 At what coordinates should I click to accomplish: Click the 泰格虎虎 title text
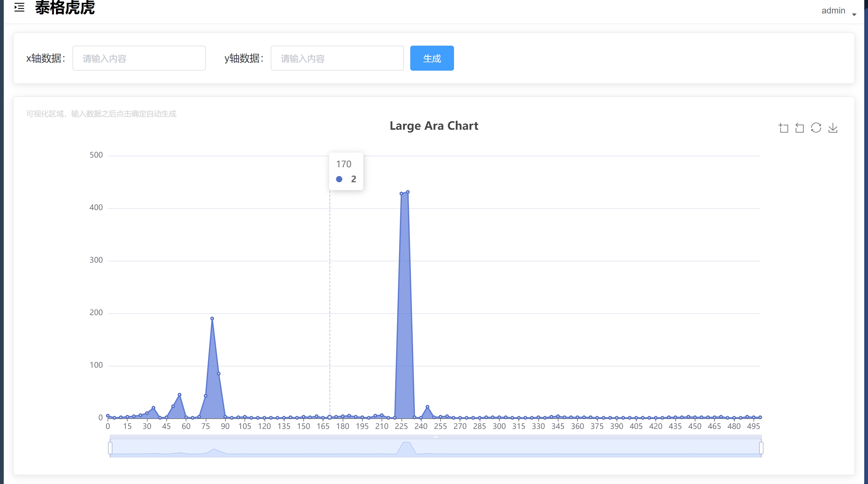tap(65, 8)
